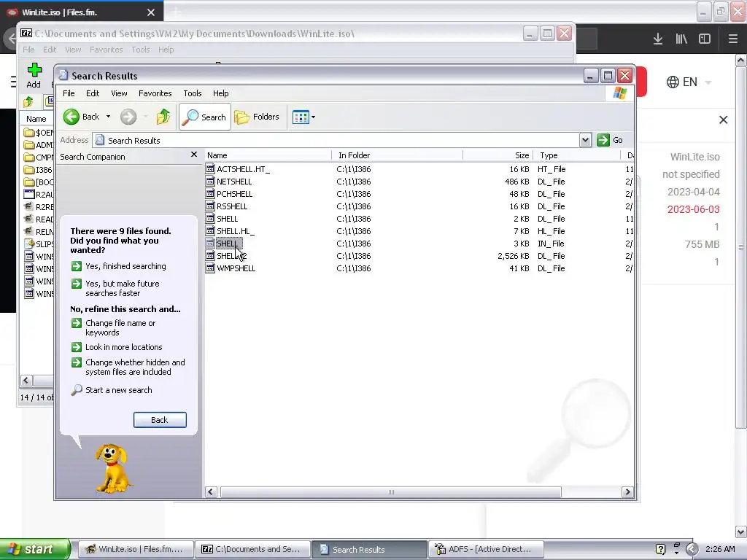Screen dimensions: 747x560
Task: Open the File menu in Search Results
Action: tap(69, 93)
